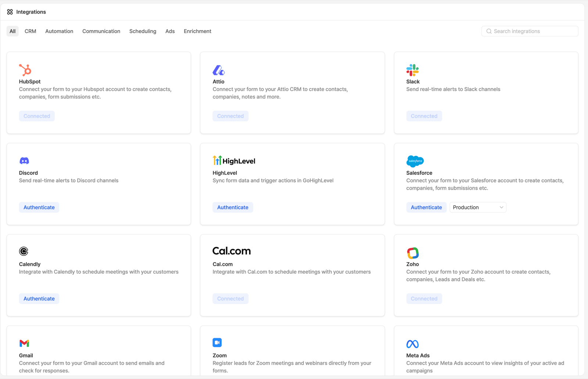Switch to the Communication tab

coord(101,31)
